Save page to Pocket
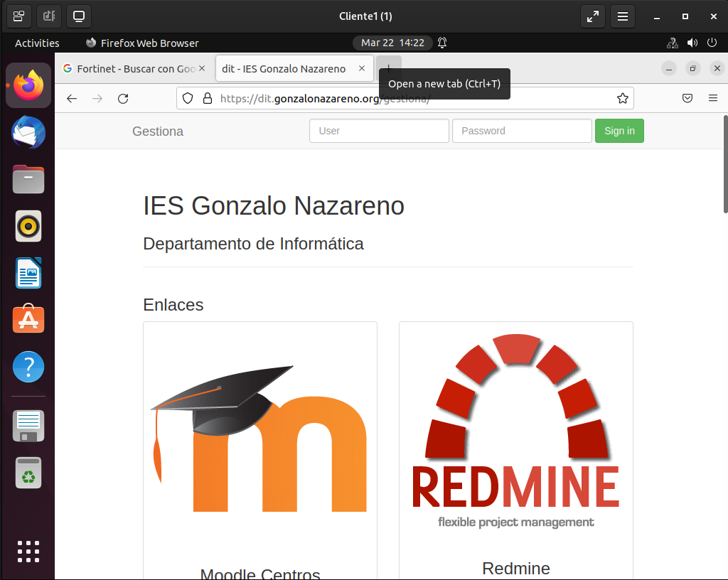The height and width of the screenshot is (580, 728). (x=687, y=98)
